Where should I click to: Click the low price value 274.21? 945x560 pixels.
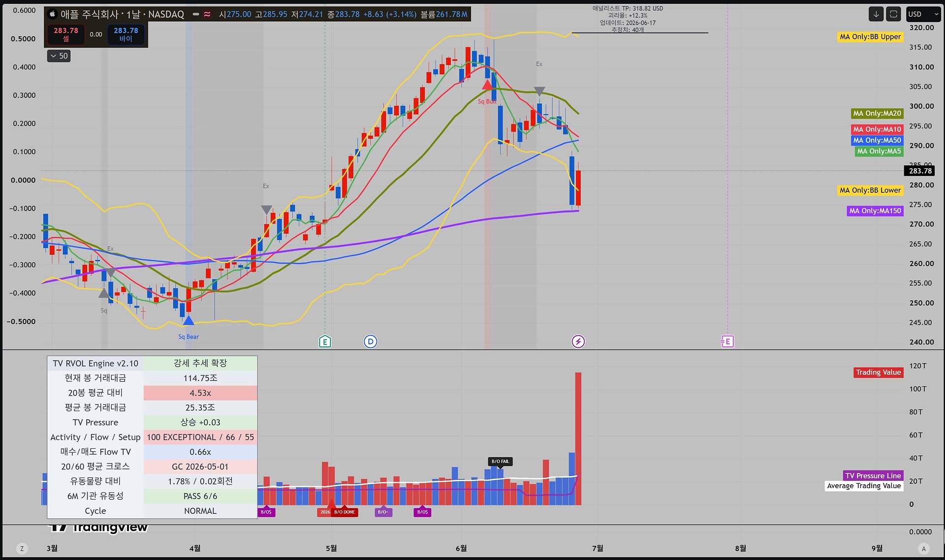(311, 14)
